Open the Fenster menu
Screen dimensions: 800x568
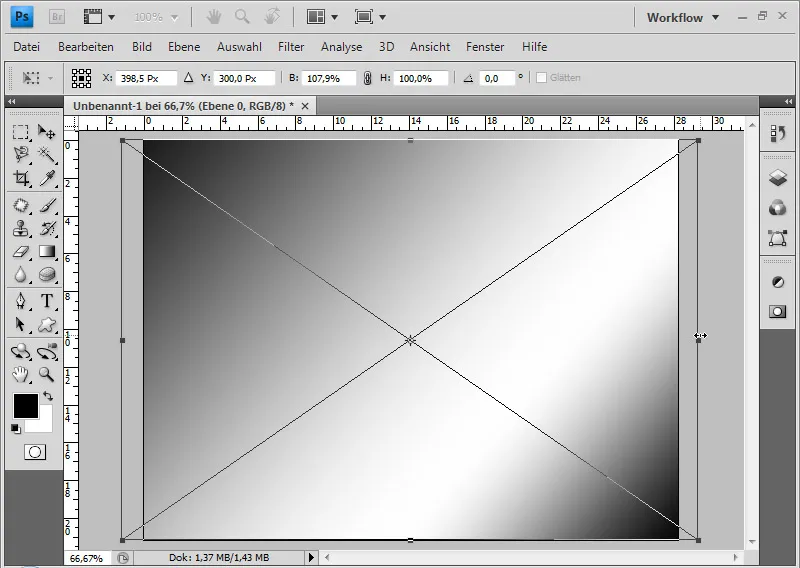(x=485, y=47)
